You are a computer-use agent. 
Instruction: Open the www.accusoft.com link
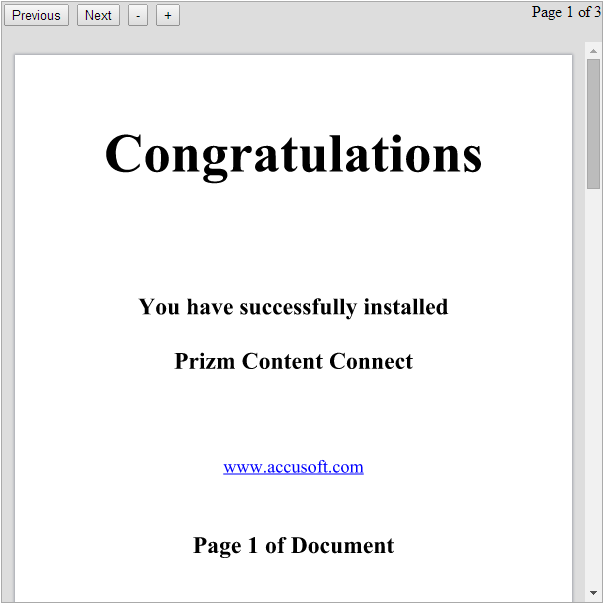coord(293,467)
